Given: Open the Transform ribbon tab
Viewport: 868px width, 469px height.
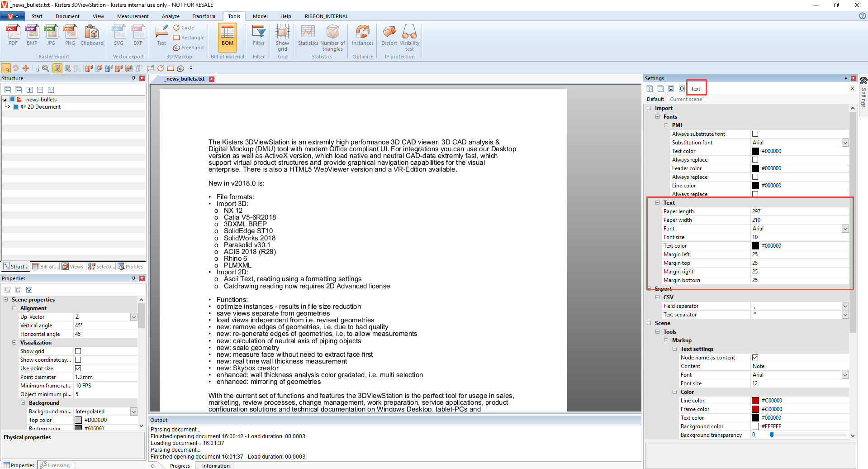Looking at the screenshot, I should pos(204,16).
